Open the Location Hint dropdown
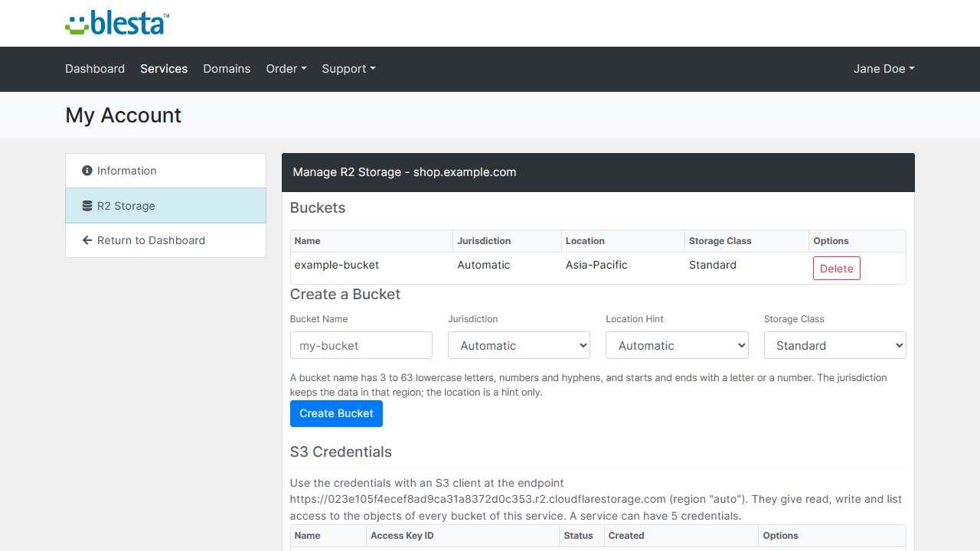Image resolution: width=980 pixels, height=551 pixels. [x=677, y=345]
